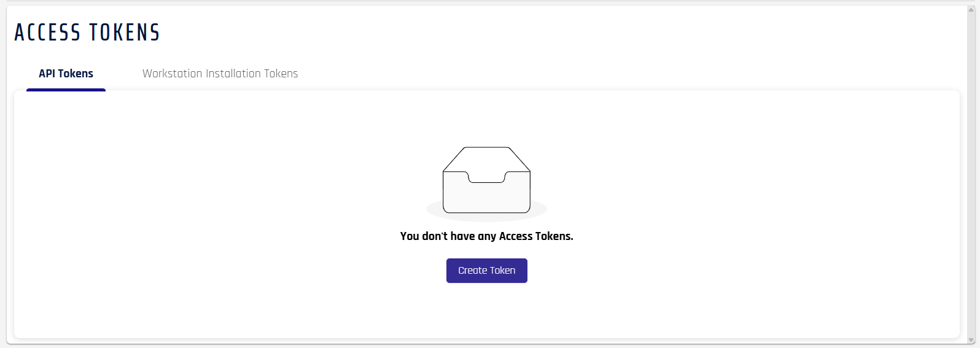This screenshot has width=980, height=348.
Task: Click the ACCESS TOKENS page heading
Action: (x=87, y=33)
